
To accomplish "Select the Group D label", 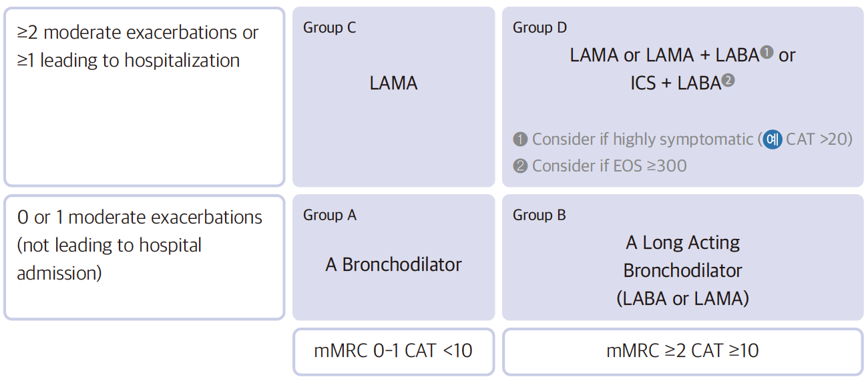I will point(539,27).
